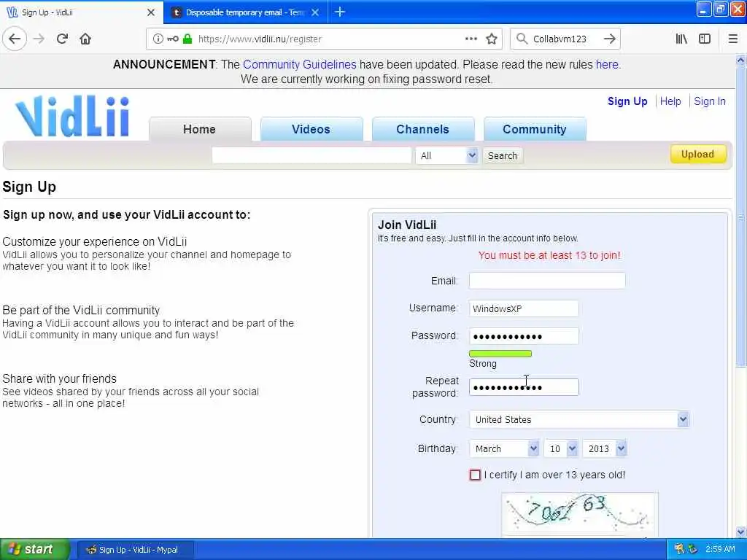This screenshot has width=747, height=560.
Task: Click the VidLii site search text box
Action: (x=311, y=156)
